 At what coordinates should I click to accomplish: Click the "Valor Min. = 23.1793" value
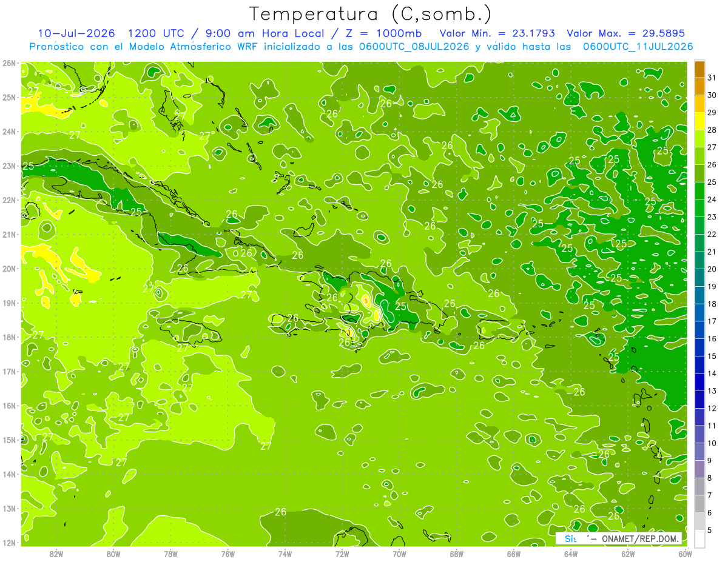click(496, 33)
